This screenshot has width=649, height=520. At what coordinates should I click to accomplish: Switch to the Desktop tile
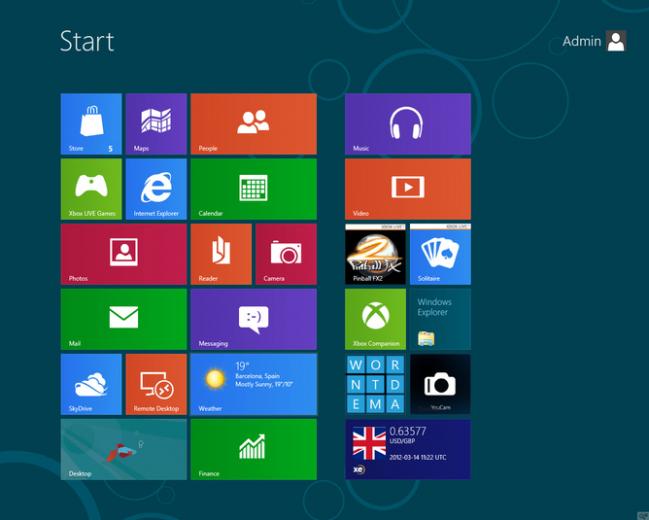[124, 449]
